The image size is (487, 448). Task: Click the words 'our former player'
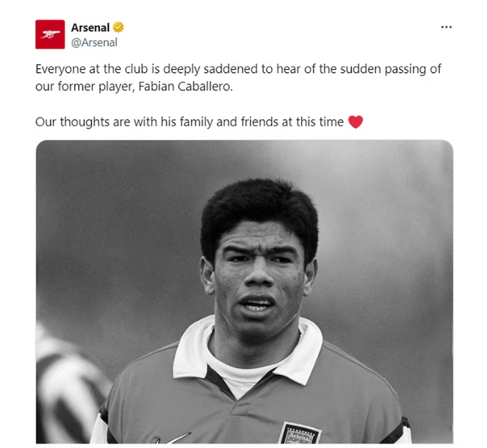coord(84,86)
